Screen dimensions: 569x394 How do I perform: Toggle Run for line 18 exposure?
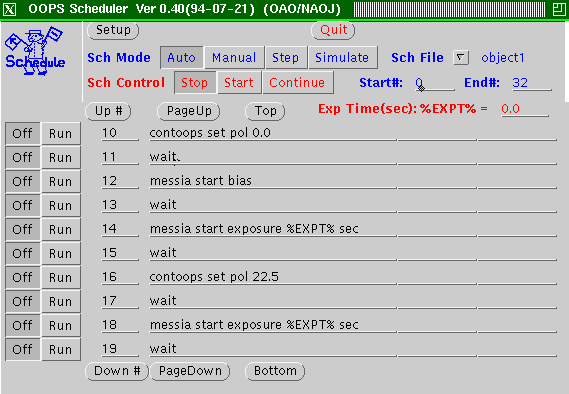tap(61, 325)
